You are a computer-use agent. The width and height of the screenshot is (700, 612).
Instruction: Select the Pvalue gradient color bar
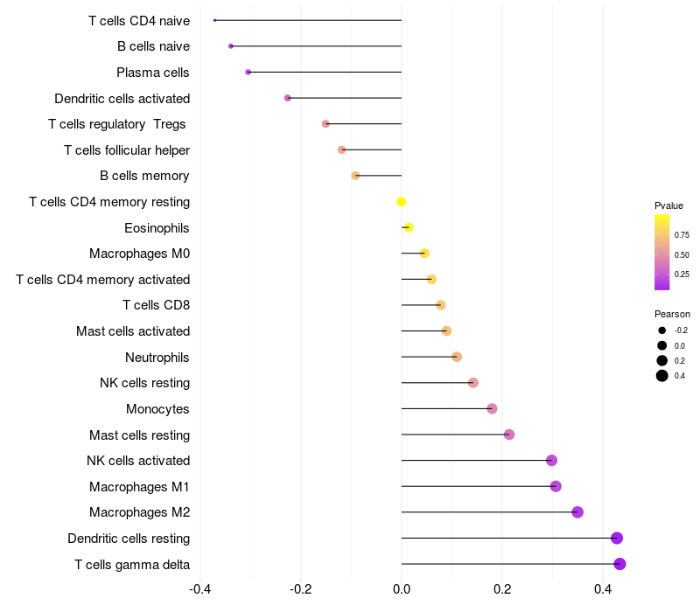point(661,252)
